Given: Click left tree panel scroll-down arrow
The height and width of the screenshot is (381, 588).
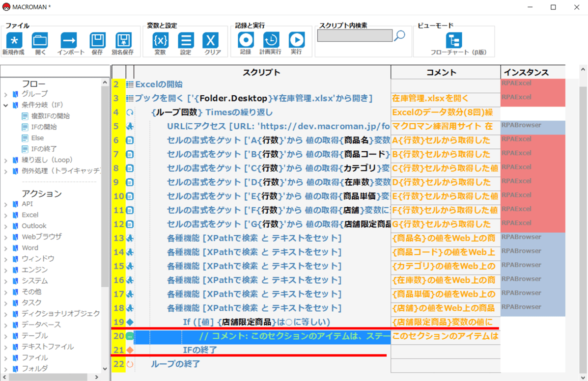Looking at the screenshot, I should tap(105, 369).
